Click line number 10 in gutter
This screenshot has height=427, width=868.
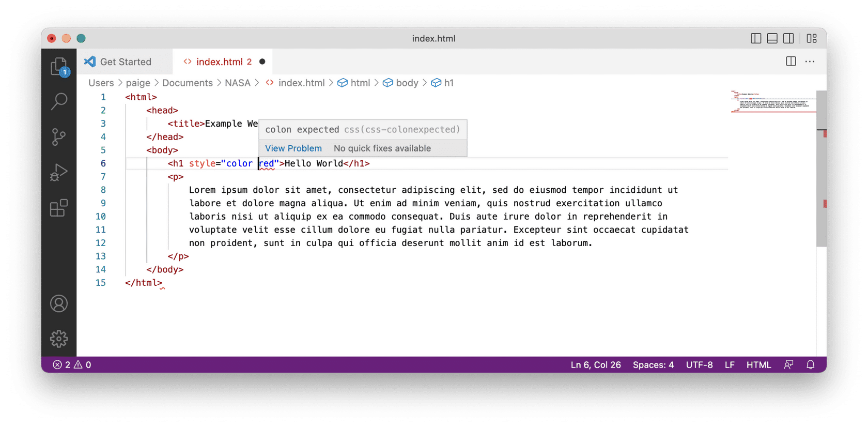pyautogui.click(x=101, y=217)
